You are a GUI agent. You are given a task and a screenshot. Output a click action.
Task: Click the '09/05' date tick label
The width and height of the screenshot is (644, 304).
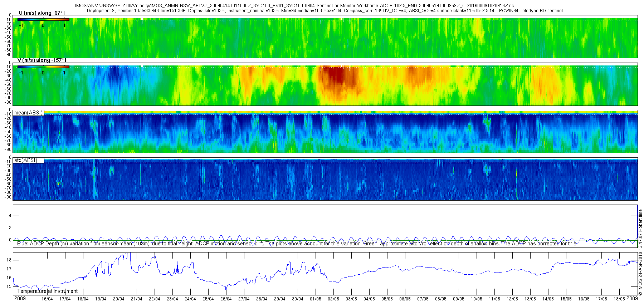[459, 299]
